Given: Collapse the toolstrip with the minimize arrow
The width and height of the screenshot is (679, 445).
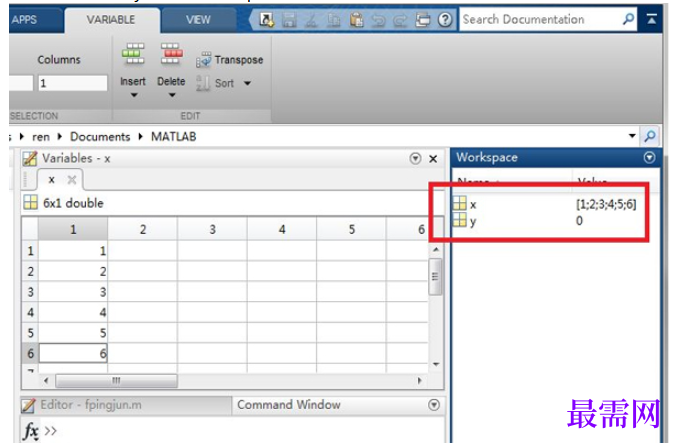Looking at the screenshot, I should [651, 19].
